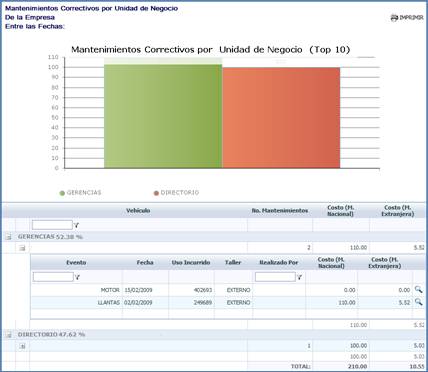Select the DIRECTORIO legend label
The height and width of the screenshot is (372, 428).
180,193
